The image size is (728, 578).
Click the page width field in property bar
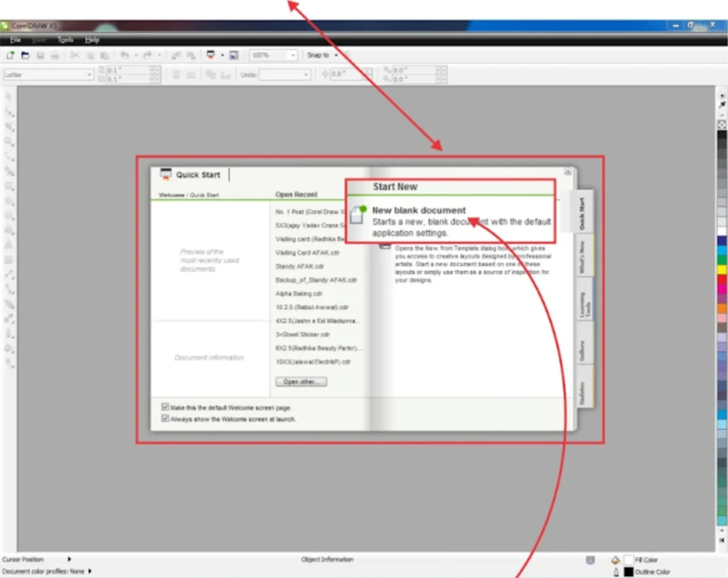(x=129, y=70)
